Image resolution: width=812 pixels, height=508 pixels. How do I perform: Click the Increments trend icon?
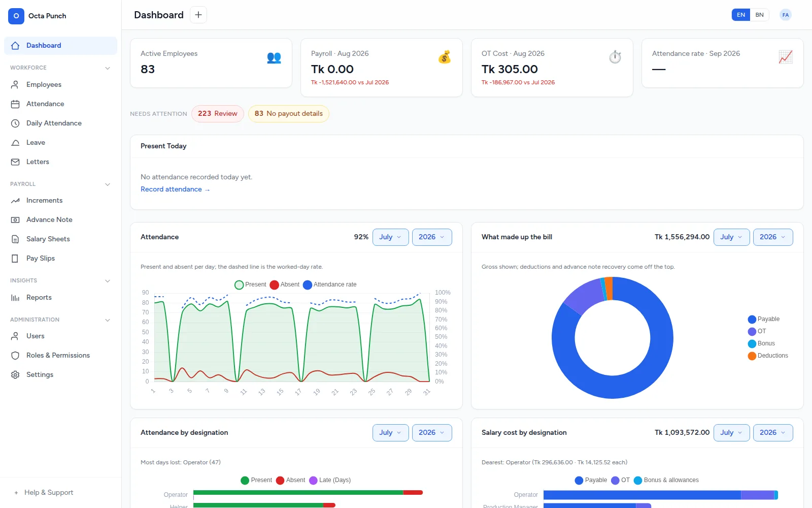pos(15,201)
